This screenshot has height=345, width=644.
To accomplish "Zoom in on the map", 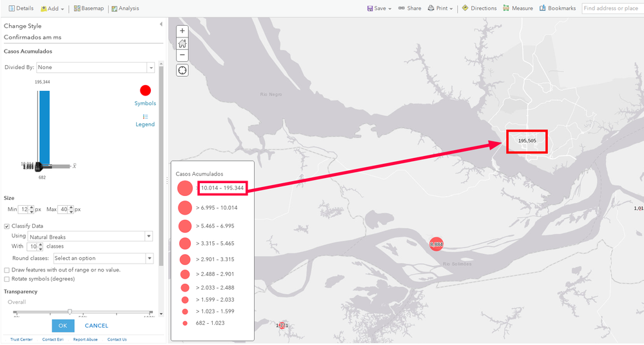I will click(x=182, y=31).
